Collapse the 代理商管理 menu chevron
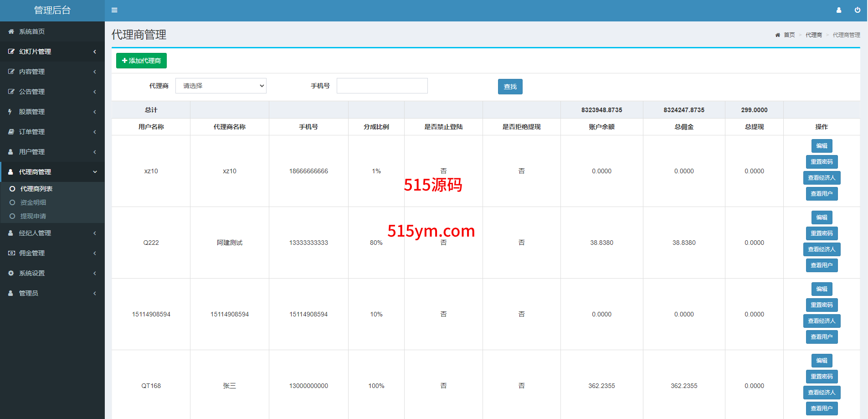This screenshot has width=868, height=419. pos(95,172)
